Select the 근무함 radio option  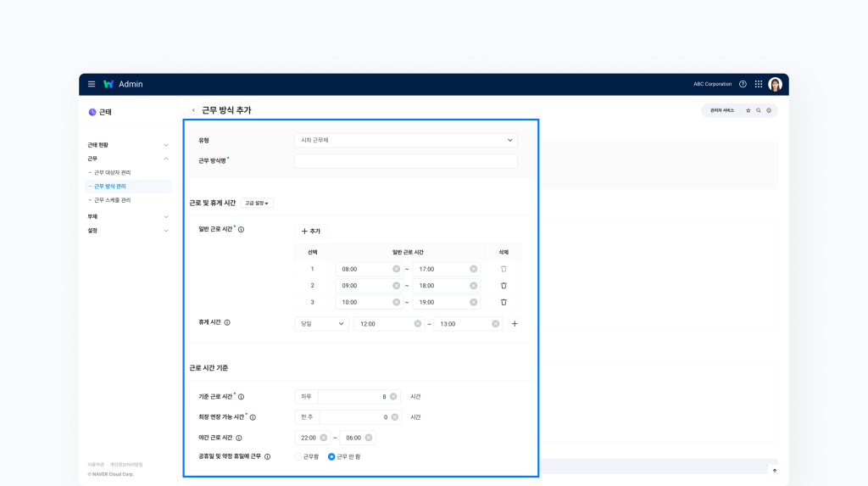298,456
